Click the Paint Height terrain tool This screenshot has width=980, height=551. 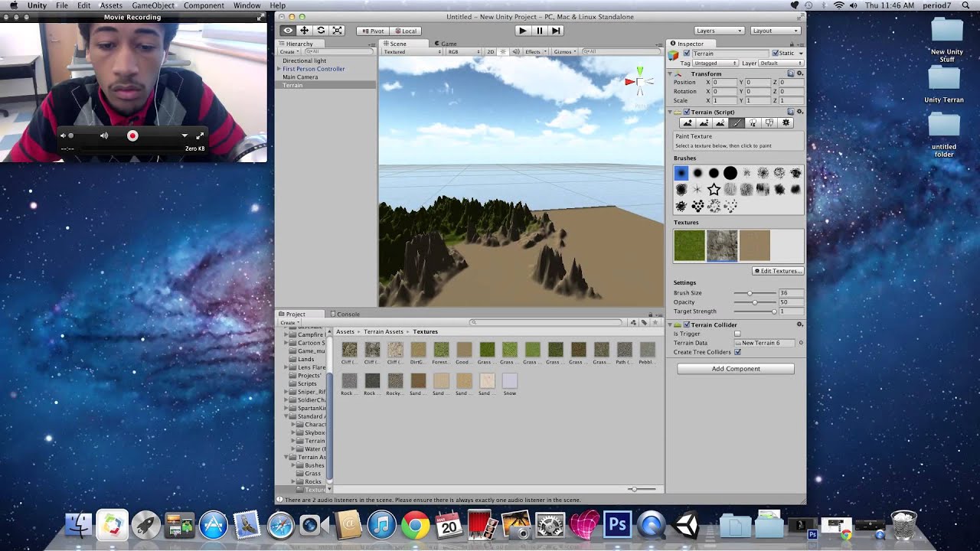[704, 123]
